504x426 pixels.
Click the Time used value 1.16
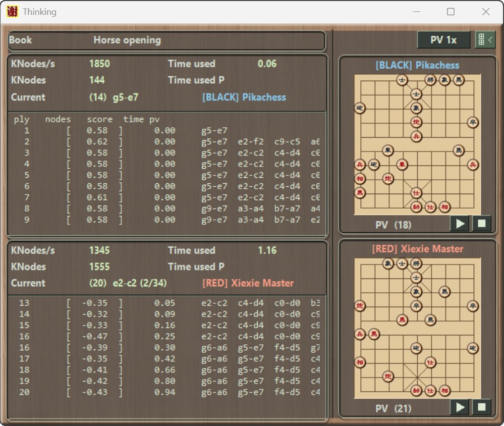(267, 250)
